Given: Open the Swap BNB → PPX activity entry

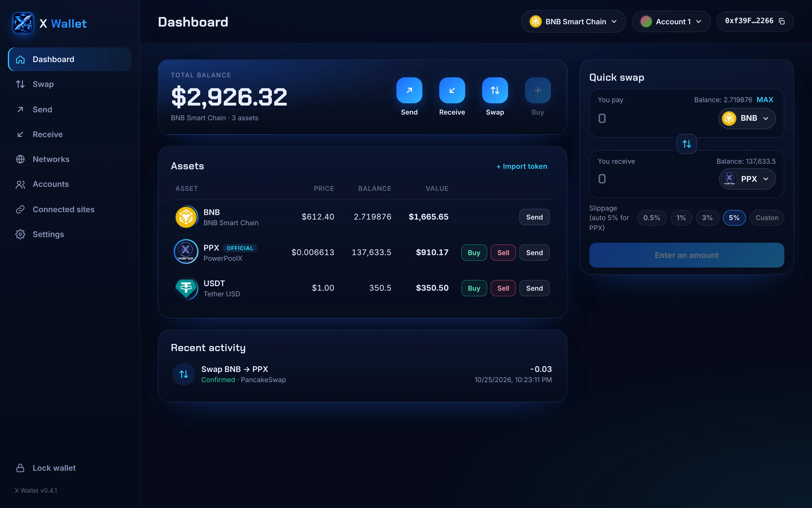Looking at the screenshot, I should pyautogui.click(x=362, y=374).
